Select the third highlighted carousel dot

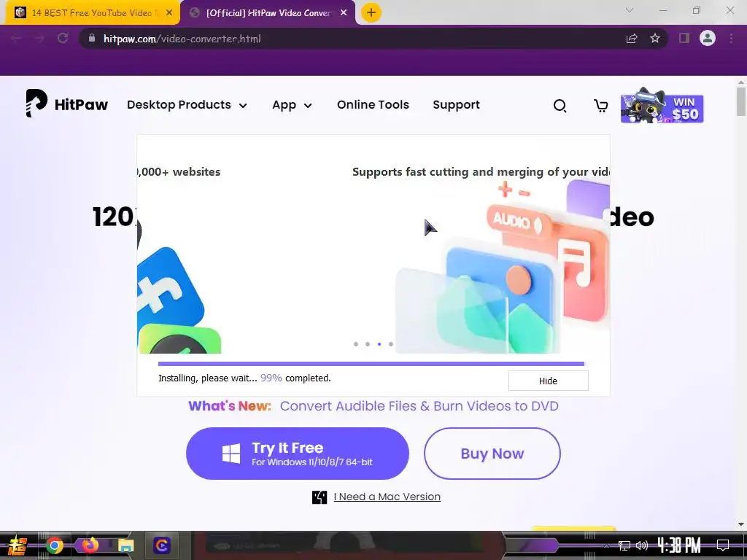(379, 344)
